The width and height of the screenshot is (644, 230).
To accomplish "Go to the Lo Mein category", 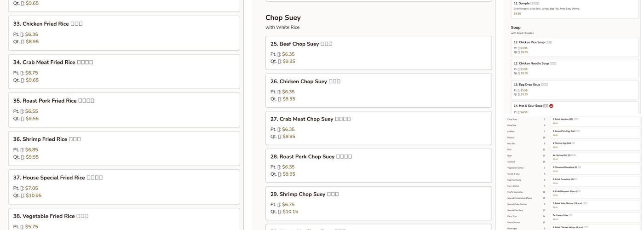I will point(511,131).
